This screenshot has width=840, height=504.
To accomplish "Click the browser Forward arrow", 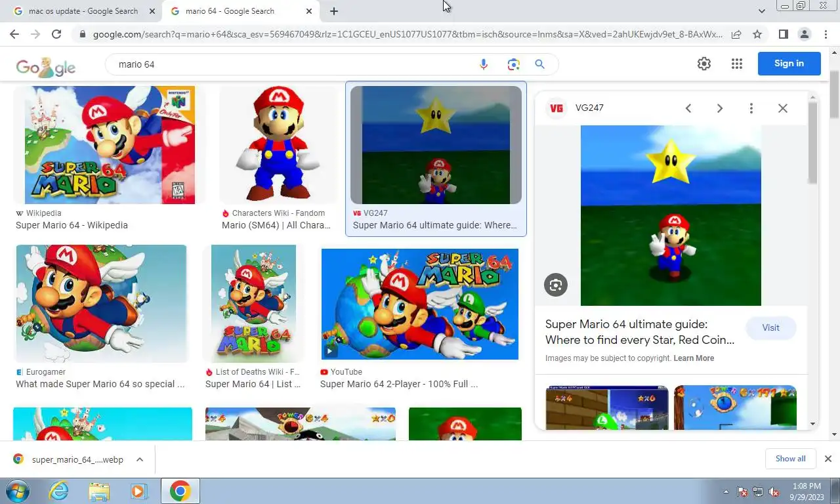I will pos(35,34).
